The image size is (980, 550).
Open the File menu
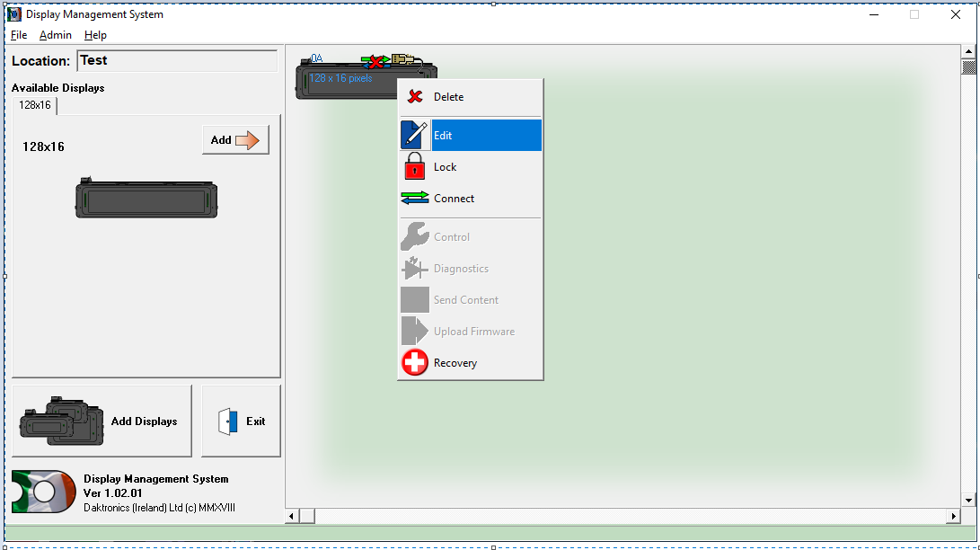[x=19, y=35]
